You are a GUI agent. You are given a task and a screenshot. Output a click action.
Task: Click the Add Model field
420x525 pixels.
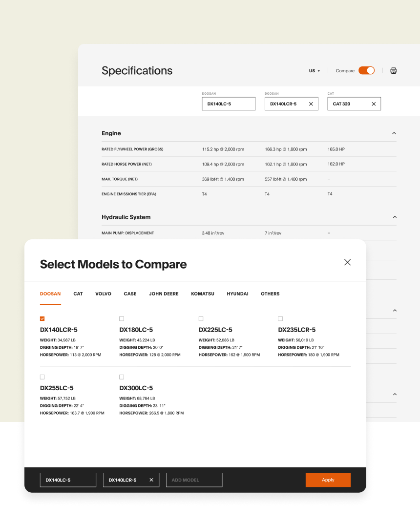(194, 480)
